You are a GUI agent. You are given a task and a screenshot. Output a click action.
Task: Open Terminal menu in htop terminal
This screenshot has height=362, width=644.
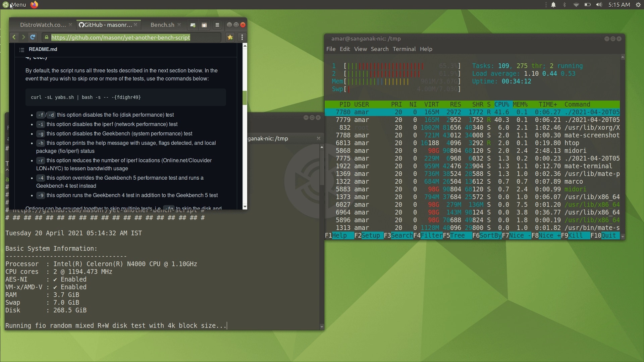(x=404, y=49)
